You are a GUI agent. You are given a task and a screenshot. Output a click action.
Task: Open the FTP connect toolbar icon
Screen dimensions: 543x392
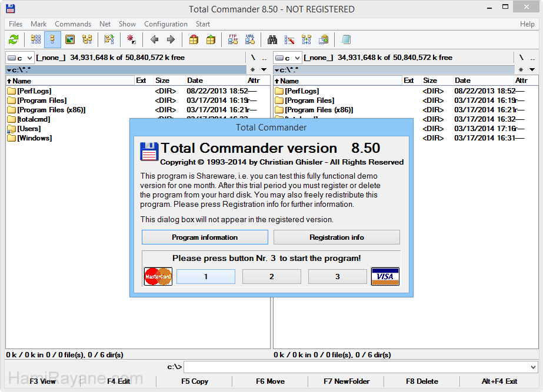(233, 39)
